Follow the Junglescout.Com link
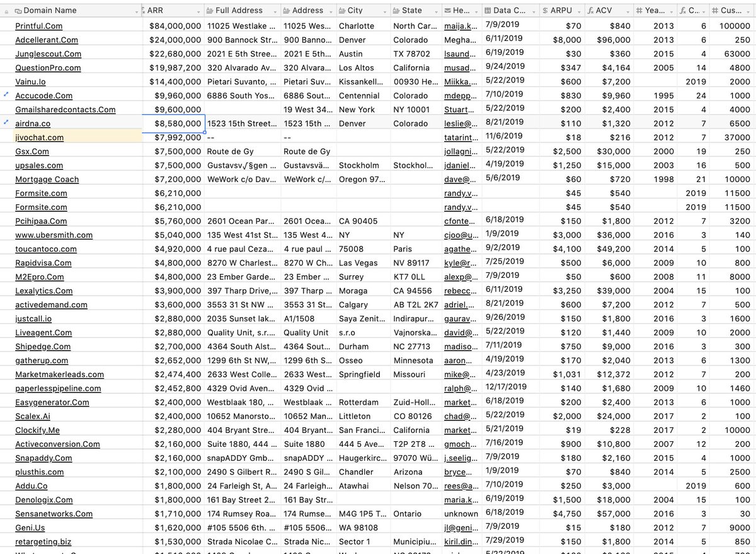The height and width of the screenshot is (554, 756). click(x=48, y=54)
